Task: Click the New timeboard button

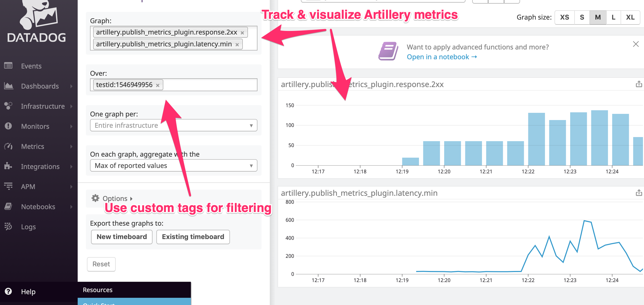Action: 122,237
